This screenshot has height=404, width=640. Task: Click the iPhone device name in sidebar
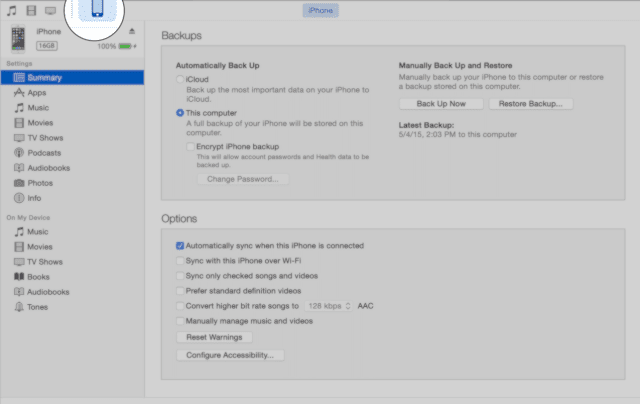tap(49, 31)
